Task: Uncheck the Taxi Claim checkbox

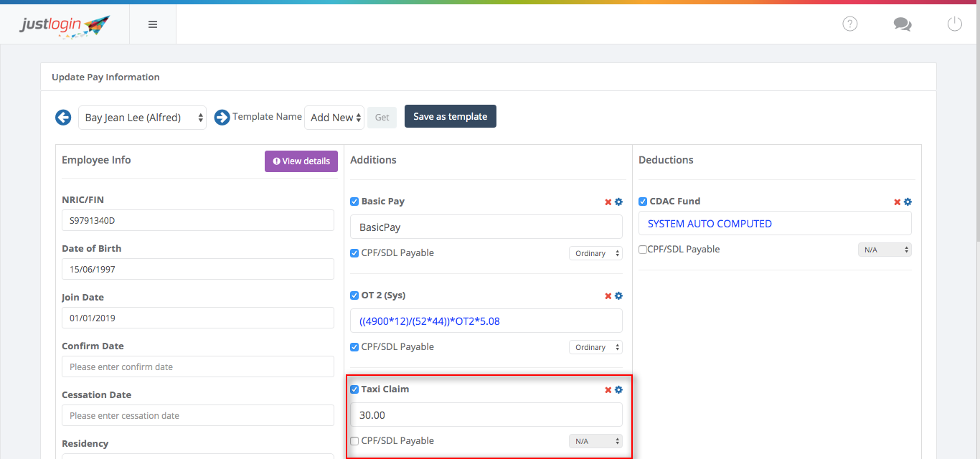Action: coord(354,389)
